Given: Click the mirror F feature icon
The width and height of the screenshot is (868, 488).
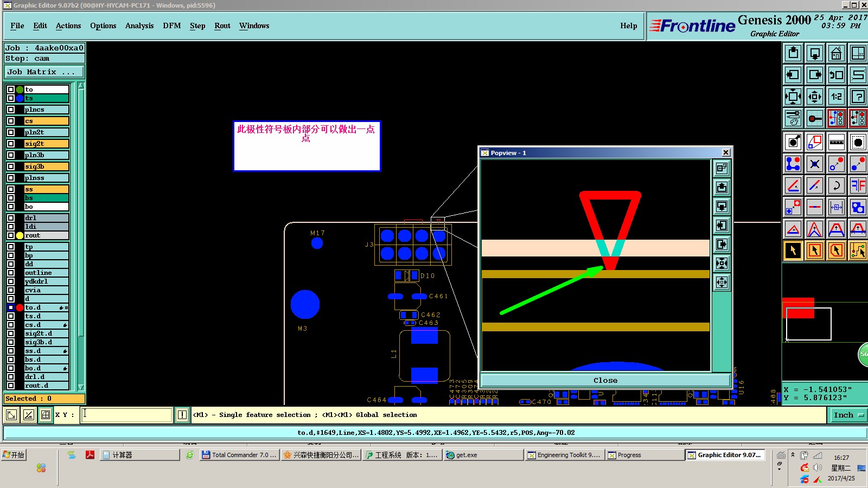Looking at the screenshot, I should 858,185.
